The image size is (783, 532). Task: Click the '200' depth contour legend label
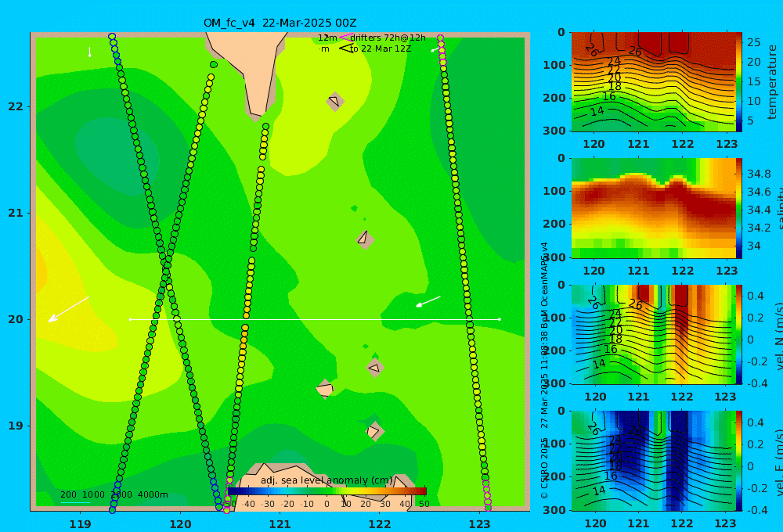click(68, 494)
